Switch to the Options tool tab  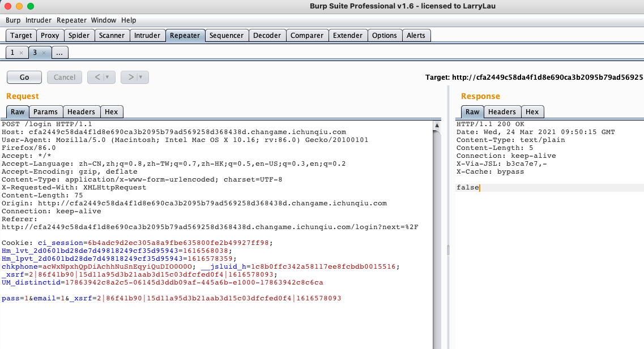385,35
